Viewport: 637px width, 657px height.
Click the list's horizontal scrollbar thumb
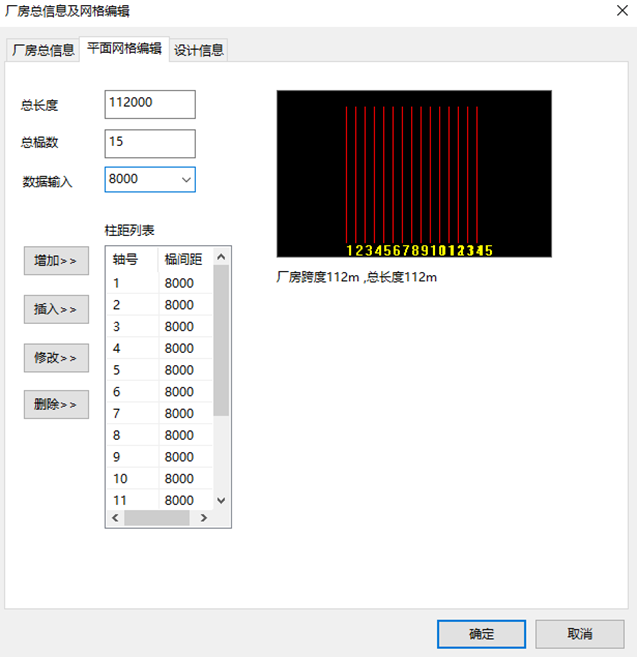[157, 518]
